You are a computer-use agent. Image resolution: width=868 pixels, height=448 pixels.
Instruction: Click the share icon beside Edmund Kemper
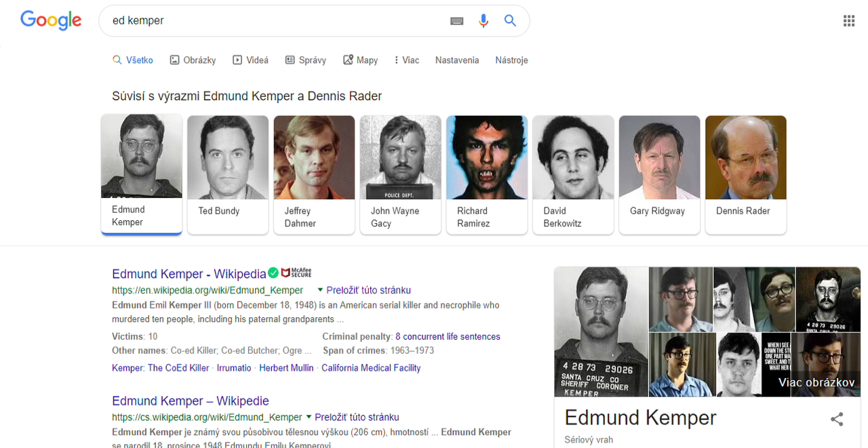pos(837,419)
